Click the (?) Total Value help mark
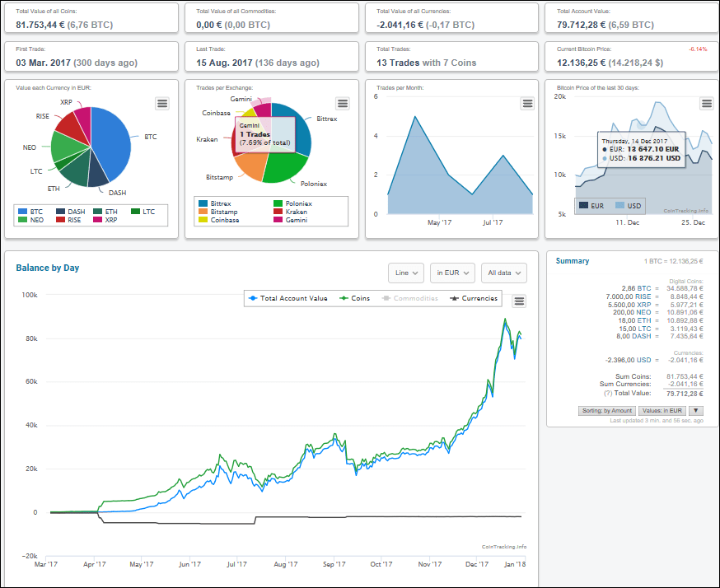The width and height of the screenshot is (720, 588). [x=608, y=394]
